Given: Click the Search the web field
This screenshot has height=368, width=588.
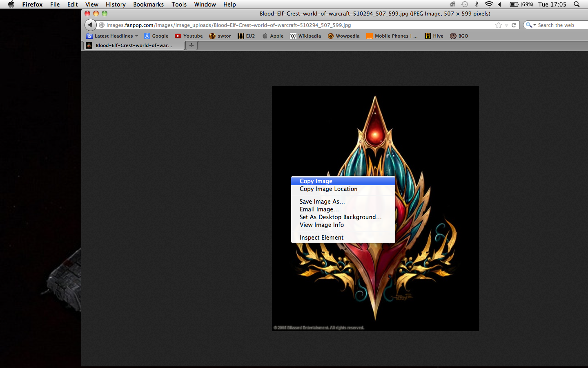Looking at the screenshot, I should tap(562, 25).
